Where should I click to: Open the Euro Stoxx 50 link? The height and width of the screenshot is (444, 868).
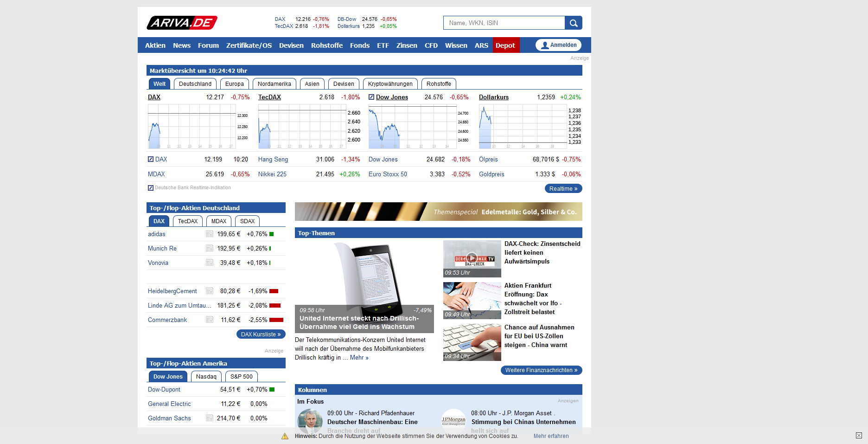[388, 174]
